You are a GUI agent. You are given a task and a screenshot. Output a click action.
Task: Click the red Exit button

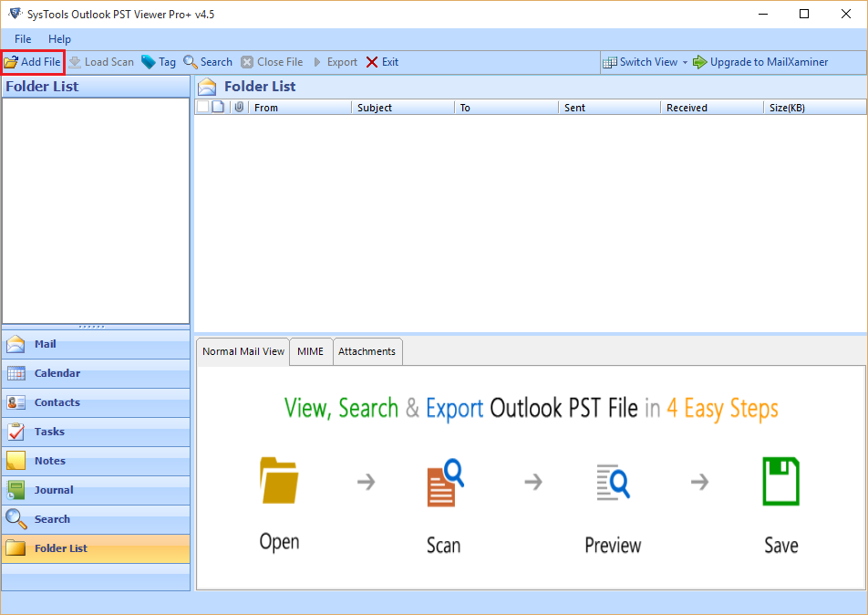coord(383,62)
